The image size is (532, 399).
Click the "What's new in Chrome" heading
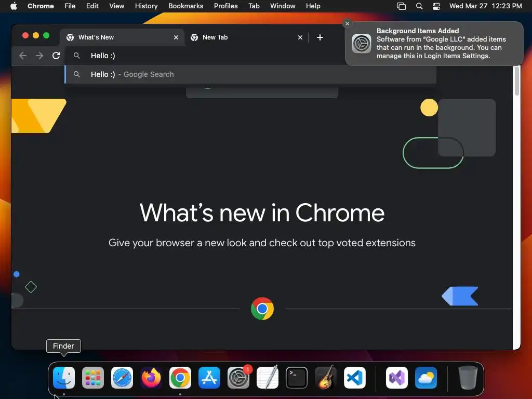tap(262, 212)
